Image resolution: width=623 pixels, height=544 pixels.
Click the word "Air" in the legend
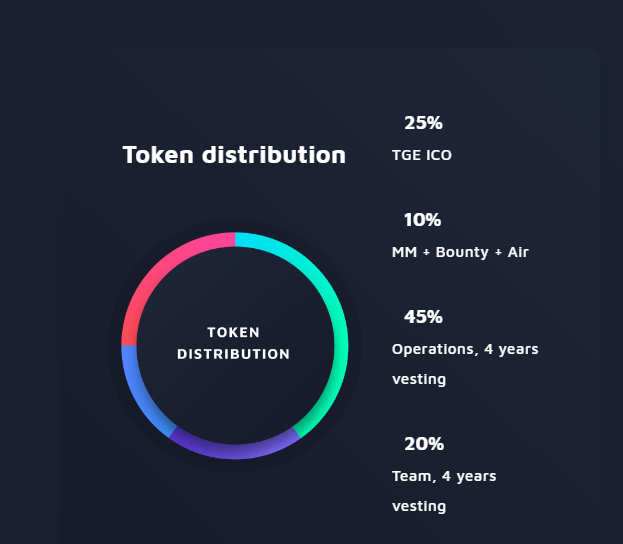pos(517,252)
